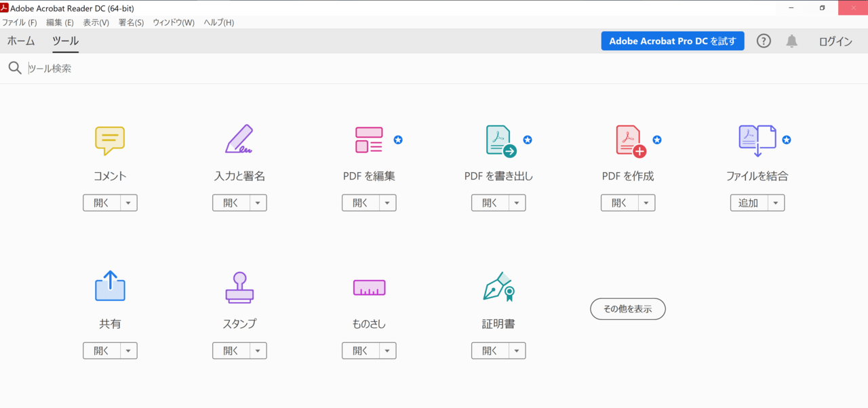Viewport: 868px width, 408px height.
Task: Open the 署名(S) menu
Action: coord(131,22)
